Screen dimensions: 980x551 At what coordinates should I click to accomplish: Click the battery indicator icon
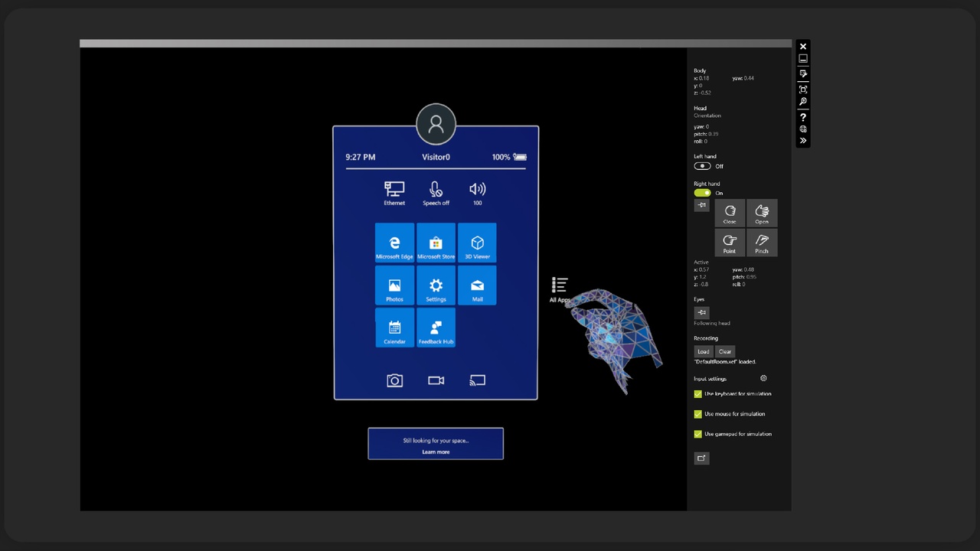520,157
